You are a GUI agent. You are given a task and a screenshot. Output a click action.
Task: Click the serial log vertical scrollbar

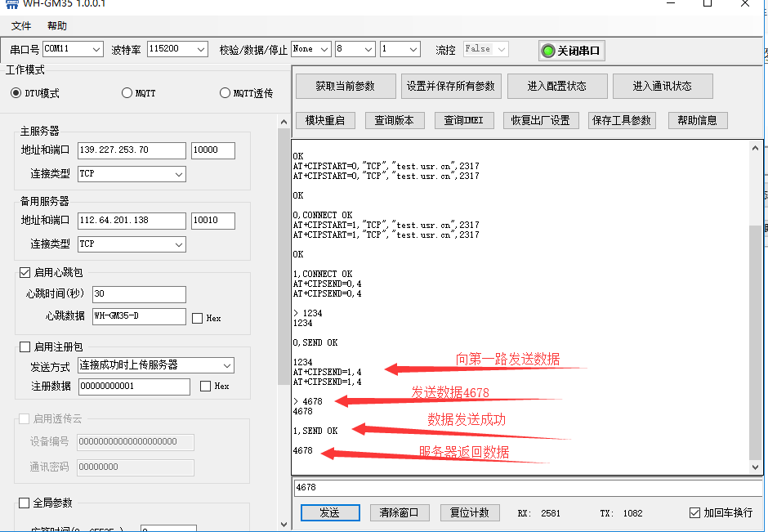755,327
